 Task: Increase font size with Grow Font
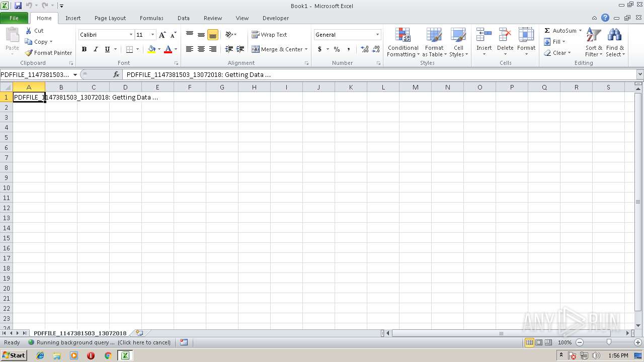click(162, 35)
